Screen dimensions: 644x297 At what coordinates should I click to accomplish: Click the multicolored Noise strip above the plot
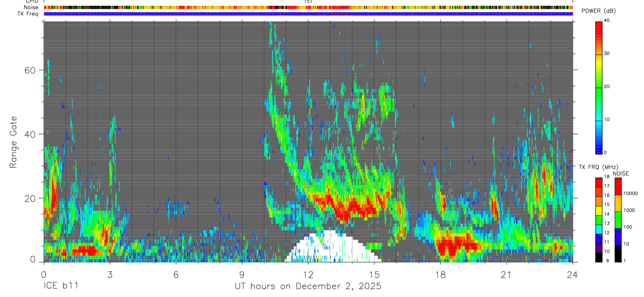[308, 7]
